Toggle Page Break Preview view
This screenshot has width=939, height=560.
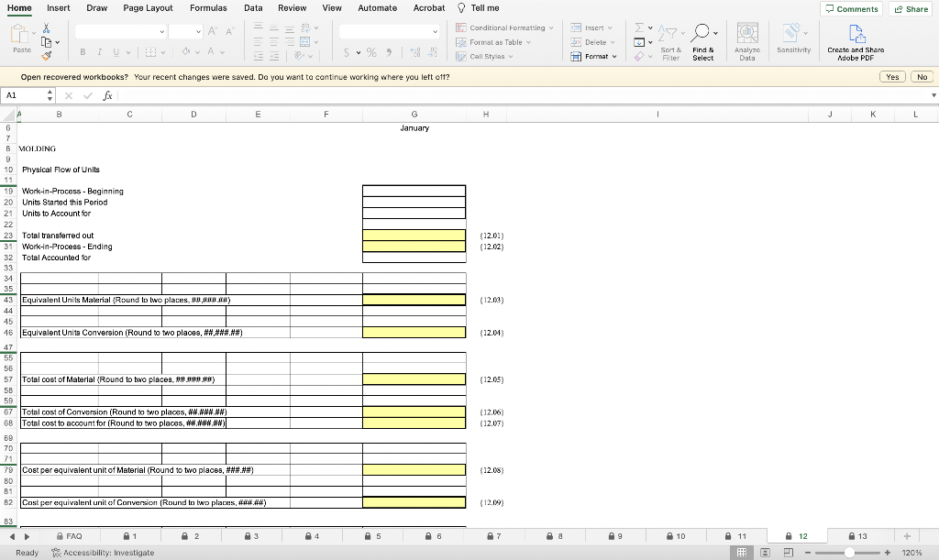(788, 553)
